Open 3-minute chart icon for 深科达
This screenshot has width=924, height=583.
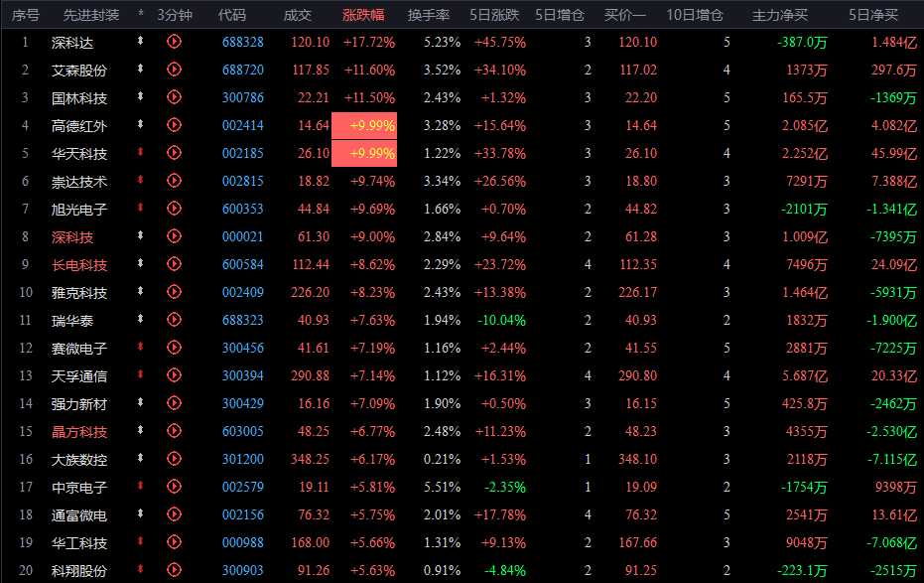tap(174, 42)
